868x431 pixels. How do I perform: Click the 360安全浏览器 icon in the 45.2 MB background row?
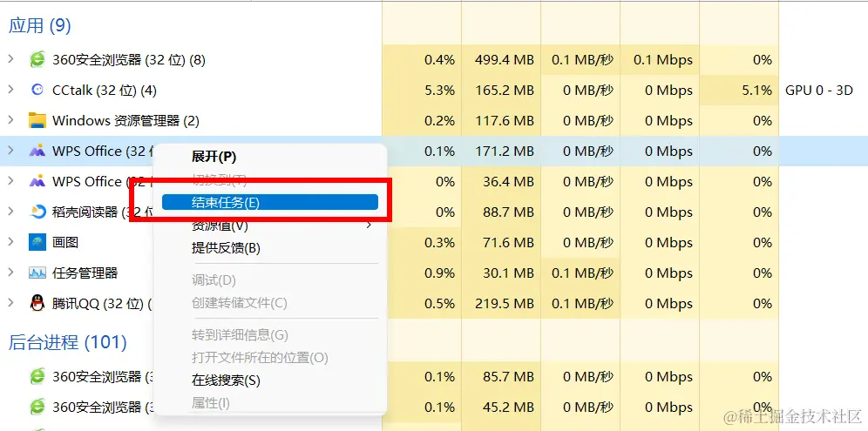(37, 407)
